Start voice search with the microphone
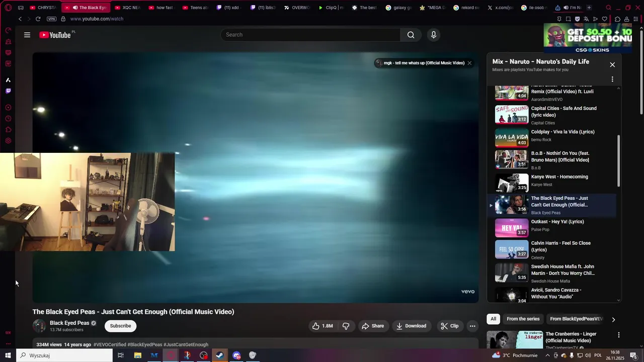 434,35
